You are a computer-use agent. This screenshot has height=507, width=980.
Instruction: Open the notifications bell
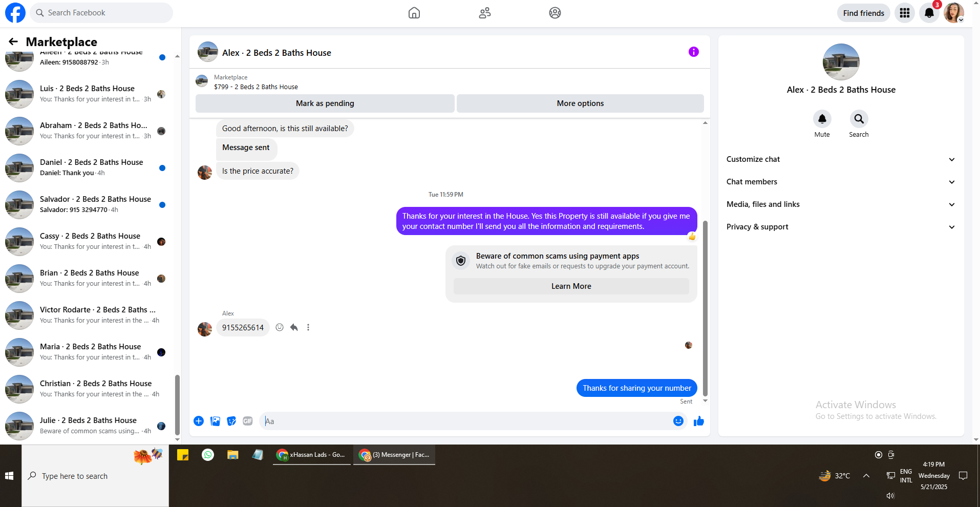(x=929, y=13)
